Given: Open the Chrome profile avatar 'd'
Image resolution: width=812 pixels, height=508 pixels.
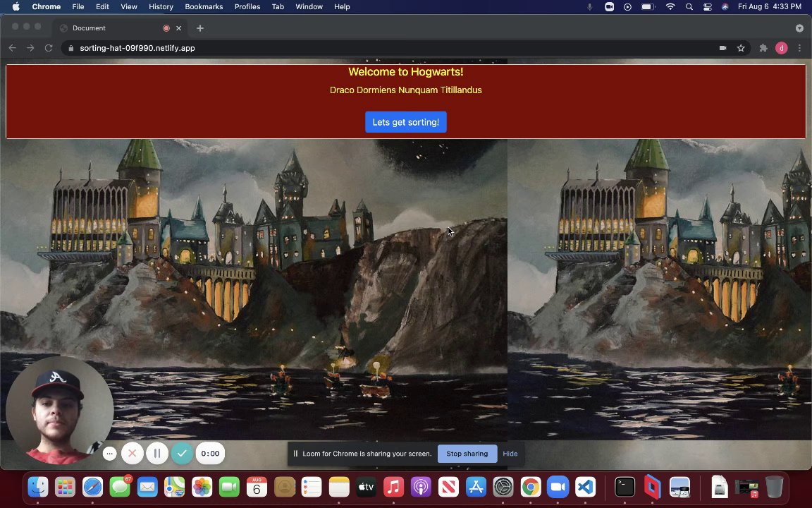Looking at the screenshot, I should tap(782, 48).
